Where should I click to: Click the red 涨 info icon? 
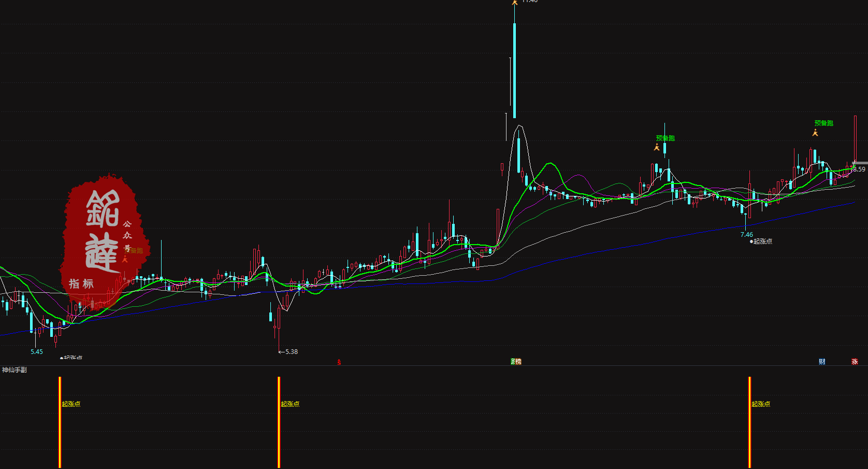point(855,362)
